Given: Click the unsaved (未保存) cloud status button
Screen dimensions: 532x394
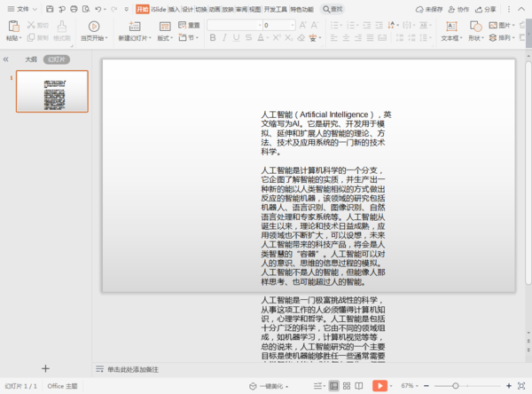Looking at the screenshot, I should click(x=429, y=9).
